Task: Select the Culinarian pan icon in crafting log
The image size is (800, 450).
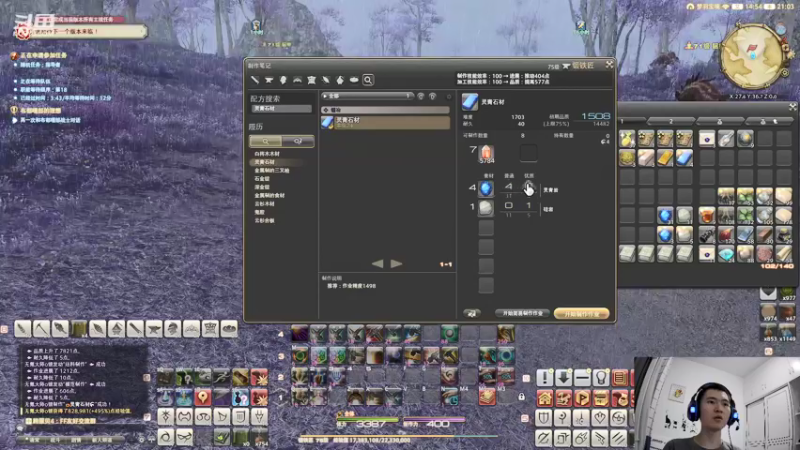Action: click(x=354, y=80)
